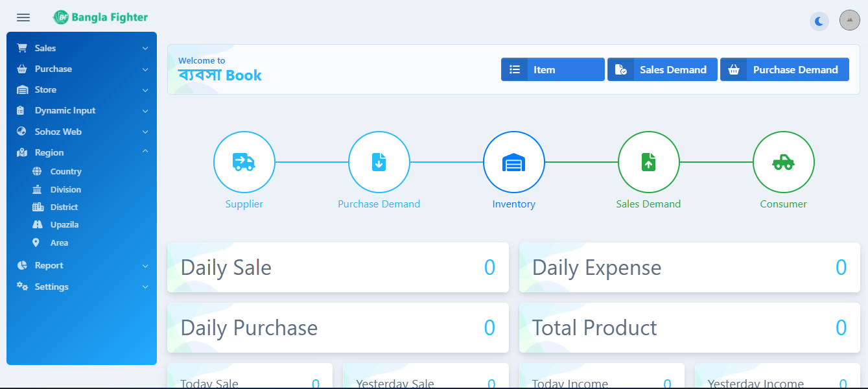Click the Sales Demand header button
Viewport: 868px width, 389px height.
click(x=662, y=69)
